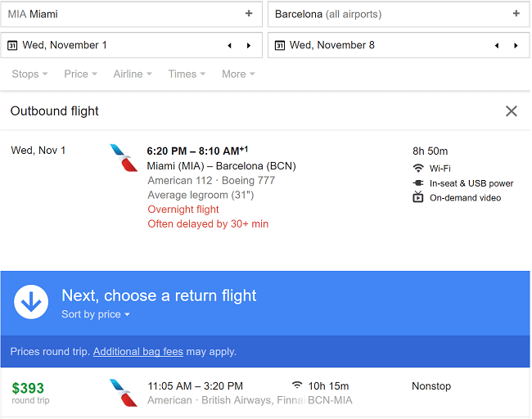Go to previous departure date
The height and width of the screenshot is (419, 532).
click(x=230, y=46)
